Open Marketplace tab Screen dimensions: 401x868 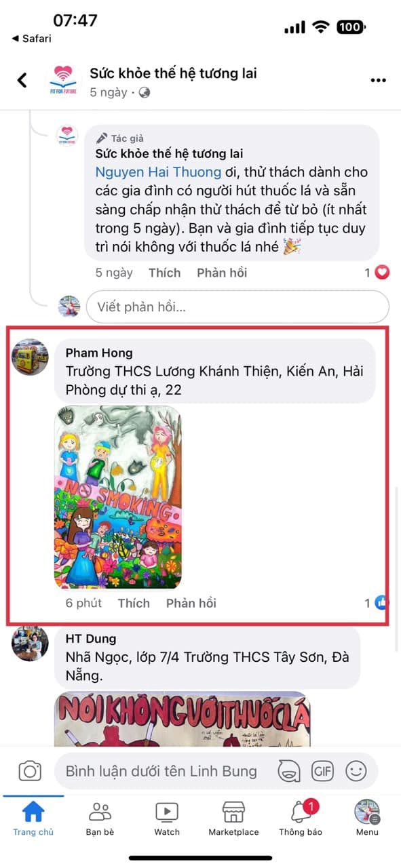point(233,818)
